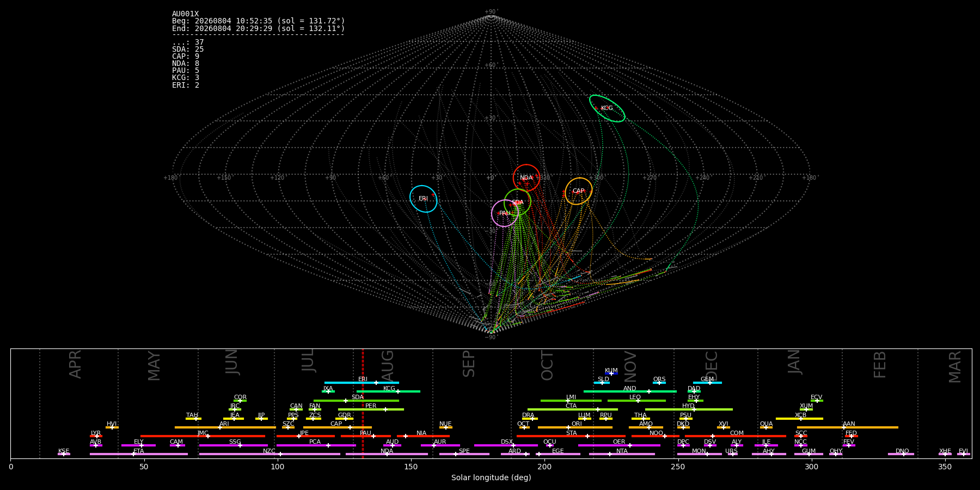The height and width of the screenshot is (490, 980).
Task: Click the HYD shower bar in timeline
Action: coord(689,409)
